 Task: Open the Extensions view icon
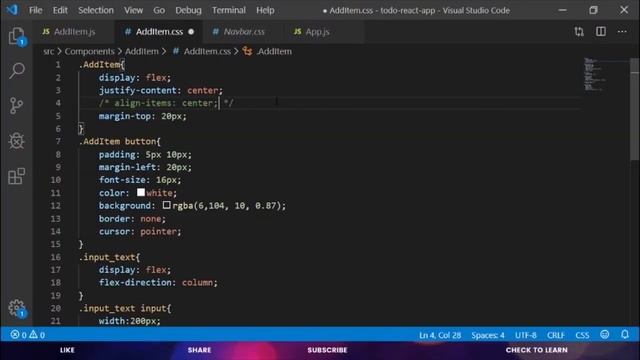tap(16, 176)
